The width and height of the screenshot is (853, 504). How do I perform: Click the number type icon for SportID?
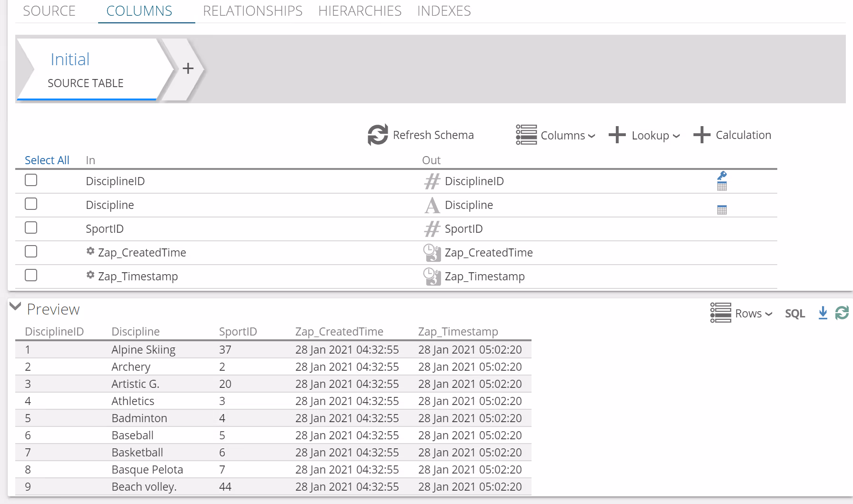[432, 229]
